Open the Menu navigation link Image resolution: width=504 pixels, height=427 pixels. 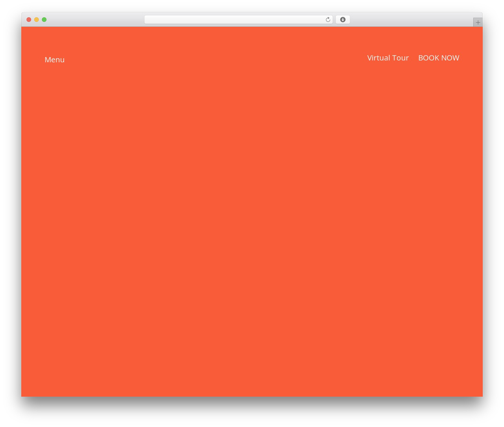click(x=54, y=60)
